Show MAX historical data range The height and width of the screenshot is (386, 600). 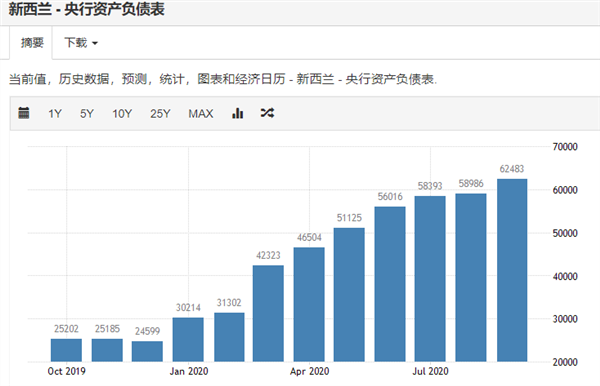(x=201, y=114)
